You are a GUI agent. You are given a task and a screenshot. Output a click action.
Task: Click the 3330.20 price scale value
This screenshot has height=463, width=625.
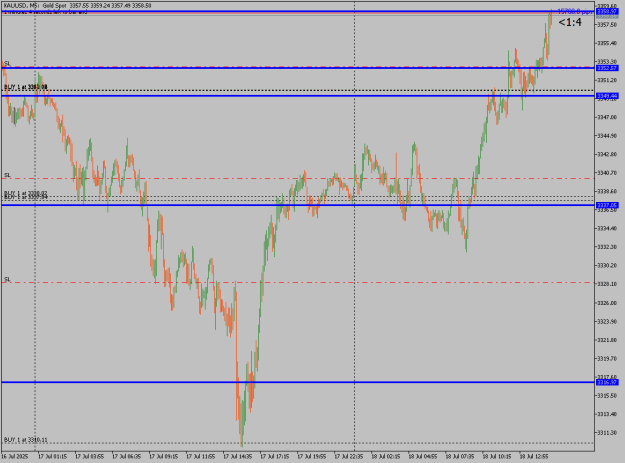(x=607, y=265)
